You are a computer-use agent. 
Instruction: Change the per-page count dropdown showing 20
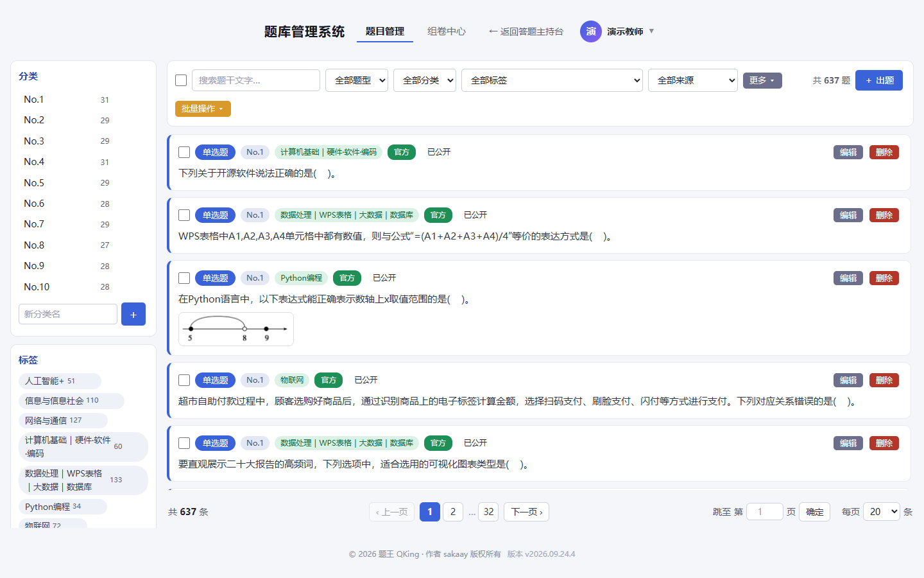(x=882, y=512)
